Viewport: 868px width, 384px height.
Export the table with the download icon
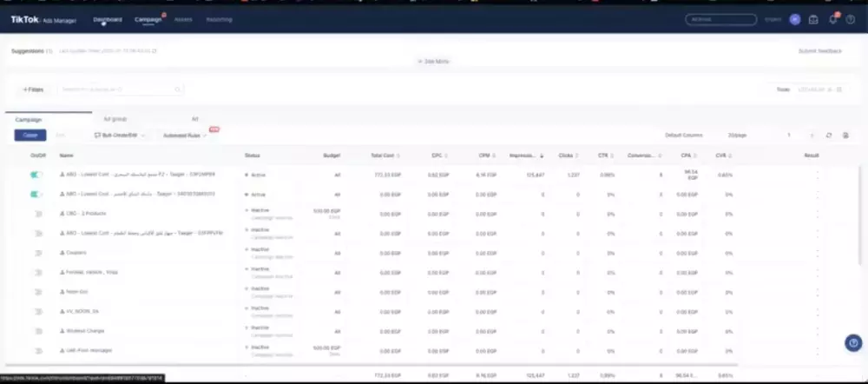845,136
